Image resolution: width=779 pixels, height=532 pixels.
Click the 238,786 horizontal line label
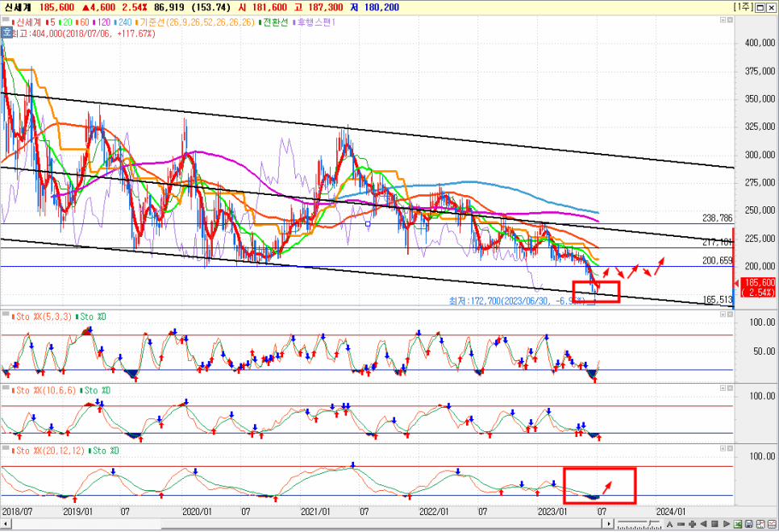pos(718,218)
